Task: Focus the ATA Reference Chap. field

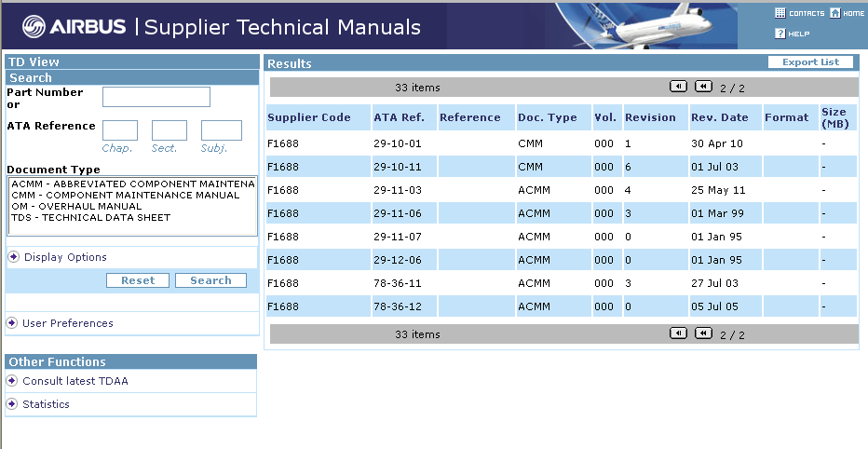Action: pyautogui.click(x=120, y=130)
